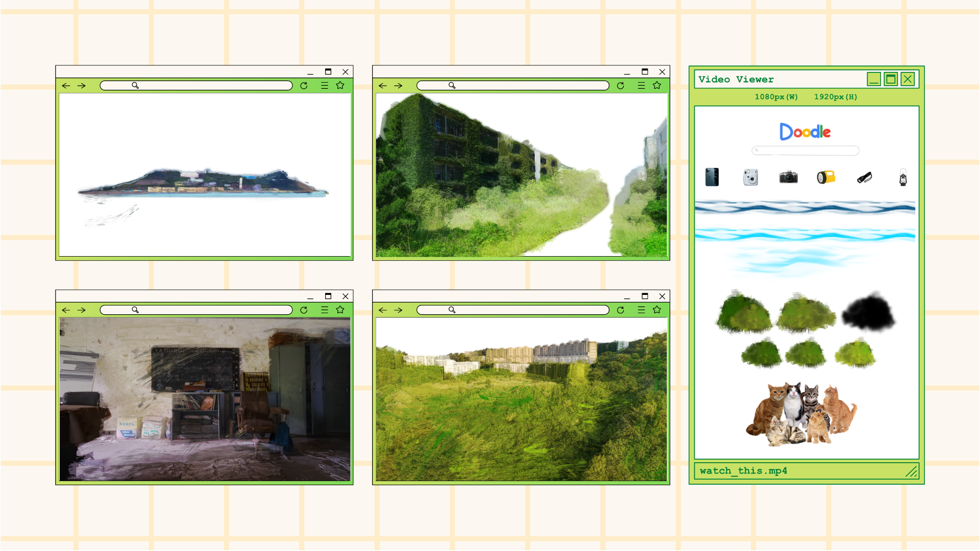
Task: Select the instant camera icon
Action: 750,177
